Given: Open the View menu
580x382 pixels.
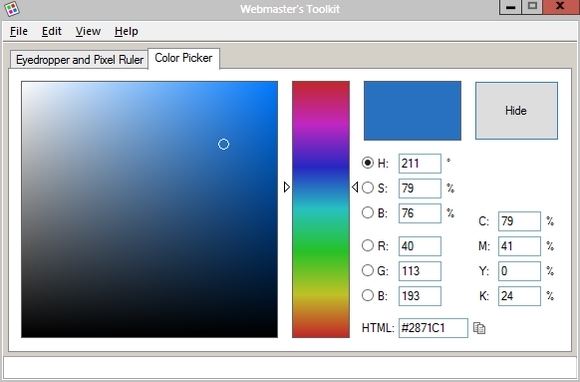Looking at the screenshot, I should (88, 31).
